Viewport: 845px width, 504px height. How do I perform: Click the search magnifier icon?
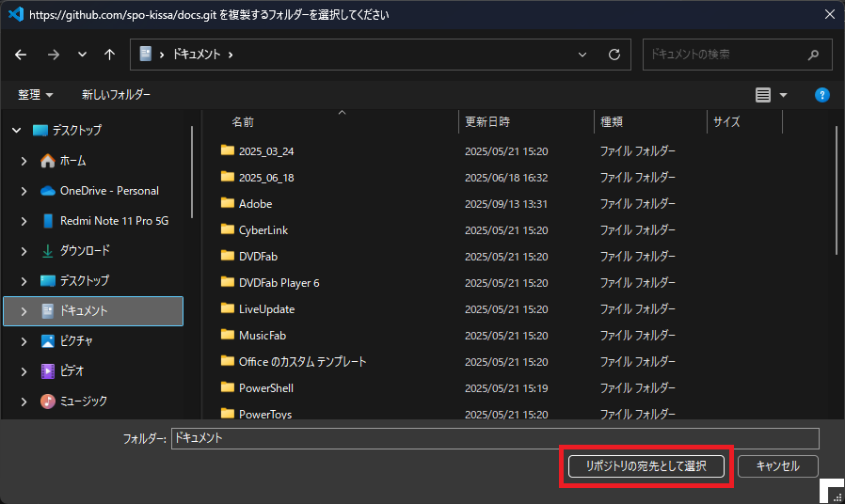(x=814, y=55)
